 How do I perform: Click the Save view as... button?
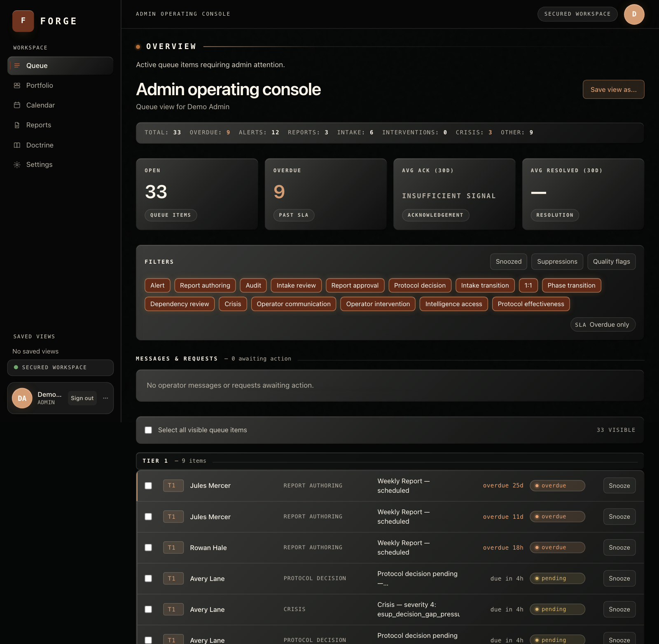click(x=613, y=89)
